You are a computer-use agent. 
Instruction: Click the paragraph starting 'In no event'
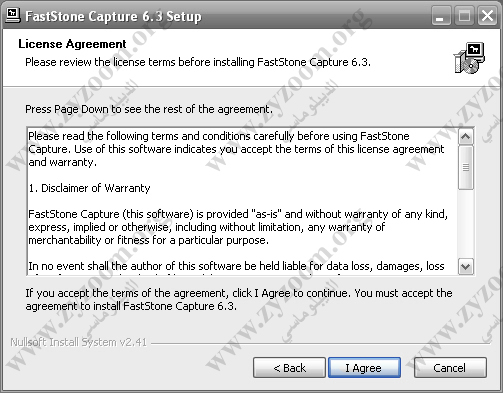pyautogui.click(x=236, y=268)
